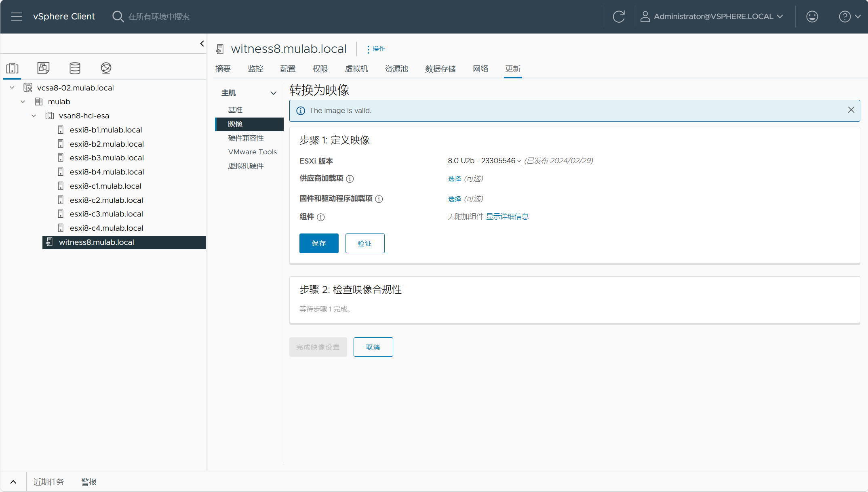The width and height of the screenshot is (868, 492).
Task: Open the help menu dropdown arrow
Action: coord(858,17)
